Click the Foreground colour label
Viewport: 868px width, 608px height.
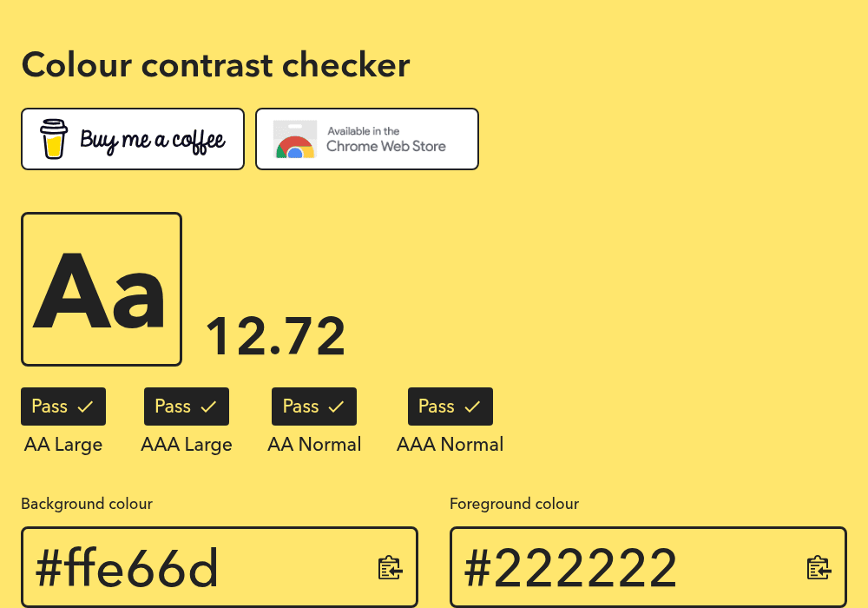point(514,504)
